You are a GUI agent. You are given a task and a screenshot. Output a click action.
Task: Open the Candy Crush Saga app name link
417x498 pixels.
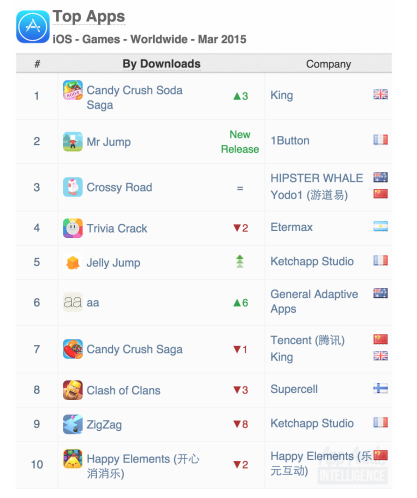[134, 349]
